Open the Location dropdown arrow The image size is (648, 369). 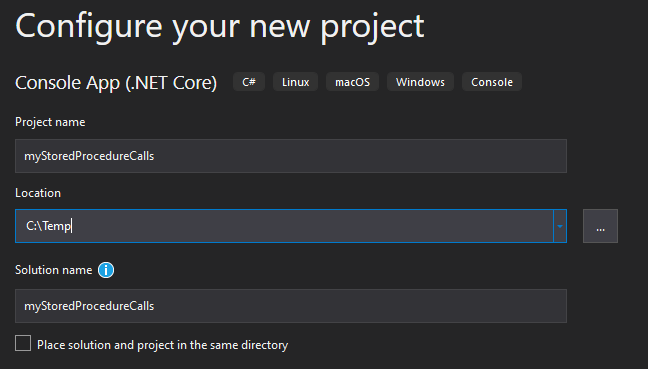click(560, 226)
